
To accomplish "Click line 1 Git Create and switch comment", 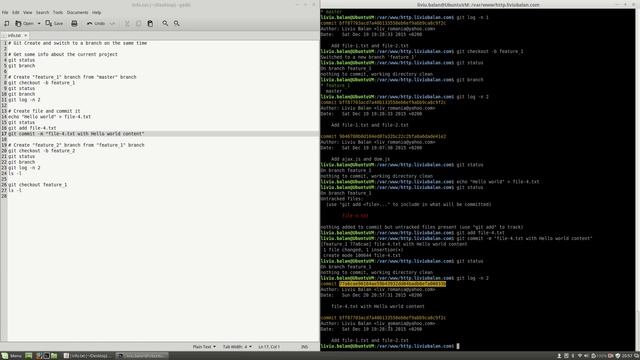I will click(78, 43).
